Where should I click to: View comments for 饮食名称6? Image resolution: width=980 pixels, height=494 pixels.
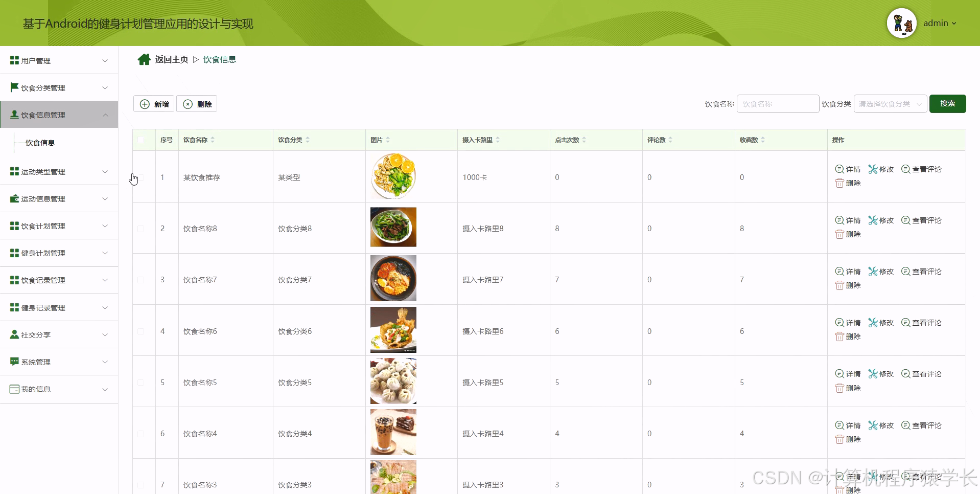coord(921,323)
